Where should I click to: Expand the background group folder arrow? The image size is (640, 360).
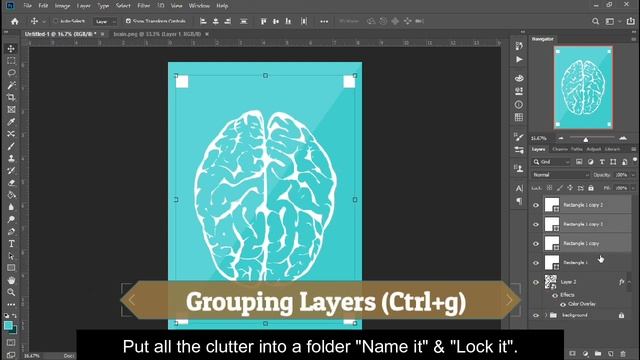click(546, 316)
